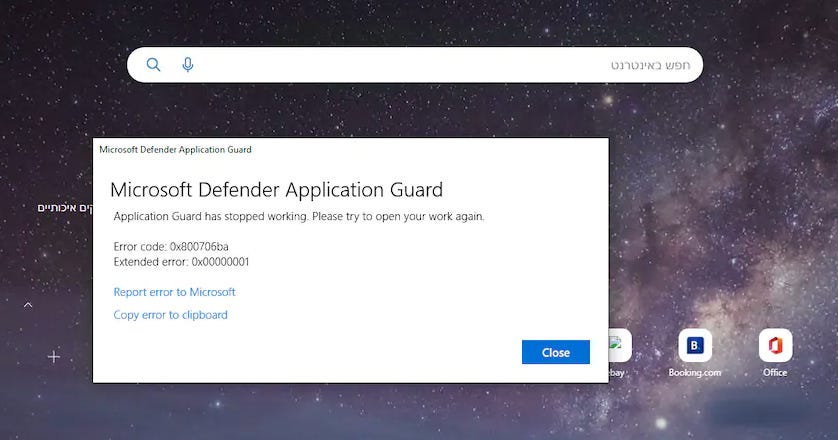This screenshot has width=838, height=440.
Task: Click the dialog title bar text
Action: point(175,150)
